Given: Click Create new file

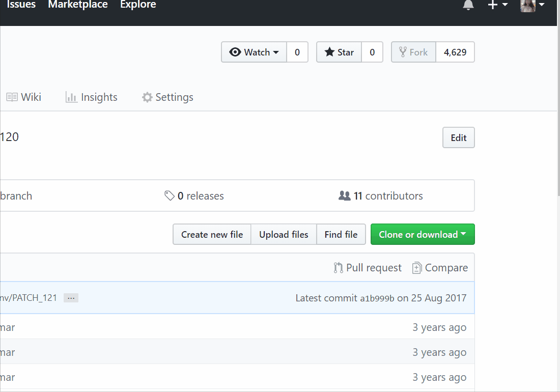Looking at the screenshot, I should pyautogui.click(x=212, y=234).
